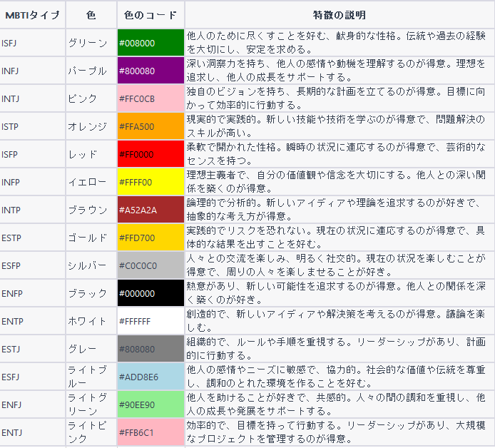The image size is (495, 448).
Task: Click the ESTP description starting 実践的でリスク
Action: pos(340,238)
